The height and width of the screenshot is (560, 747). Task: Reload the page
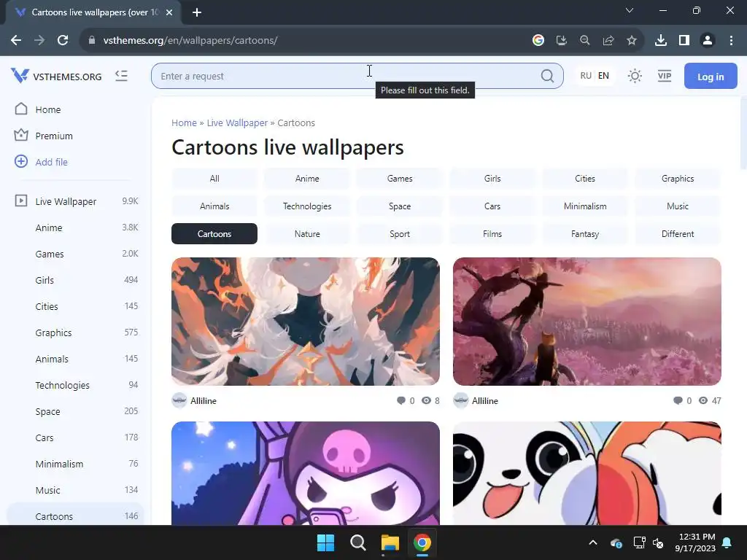(63, 40)
